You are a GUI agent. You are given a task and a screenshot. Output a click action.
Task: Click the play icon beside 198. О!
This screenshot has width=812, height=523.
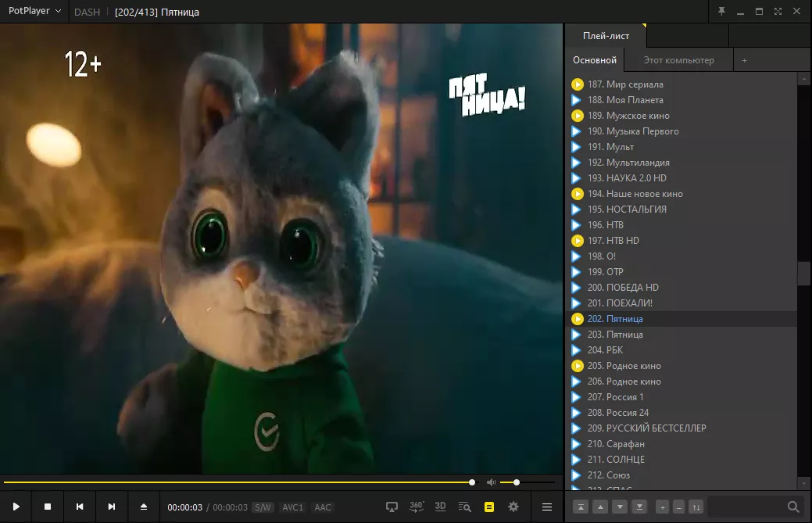coord(576,256)
